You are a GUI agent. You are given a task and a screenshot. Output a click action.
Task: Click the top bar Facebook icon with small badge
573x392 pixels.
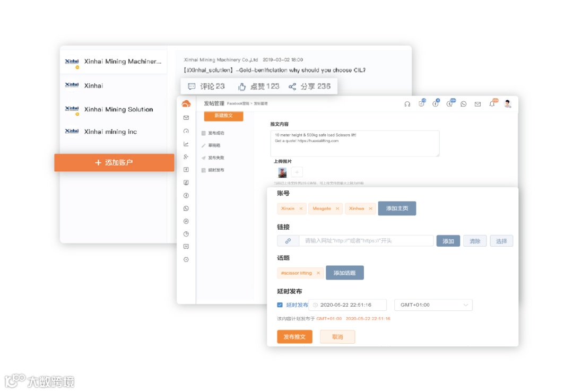(436, 103)
